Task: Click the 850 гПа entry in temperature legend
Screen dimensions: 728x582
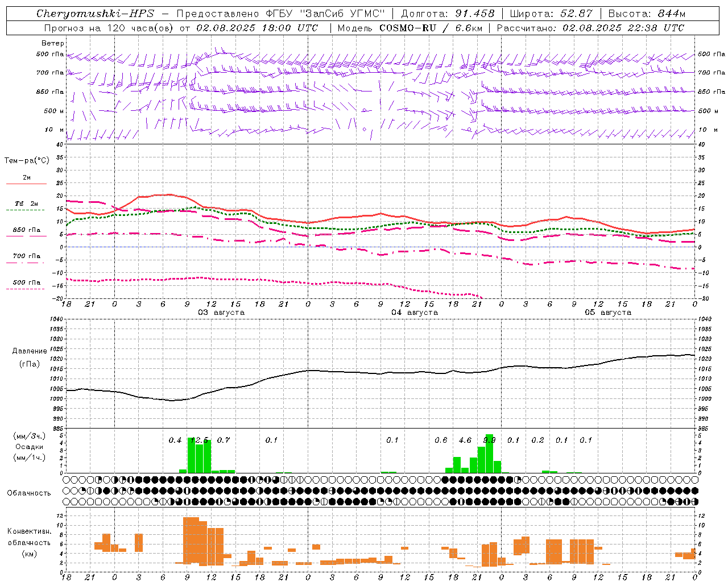Action: point(27,230)
